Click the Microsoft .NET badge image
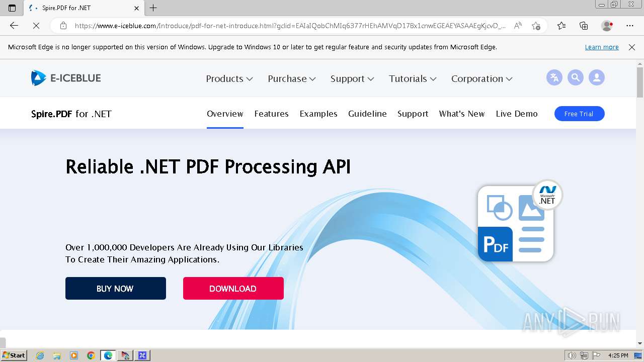 pyautogui.click(x=547, y=195)
